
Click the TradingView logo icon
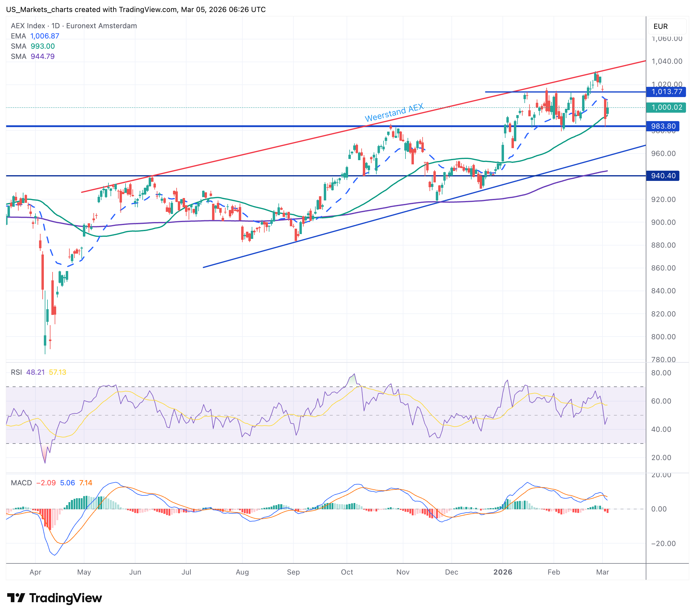[x=16, y=598]
